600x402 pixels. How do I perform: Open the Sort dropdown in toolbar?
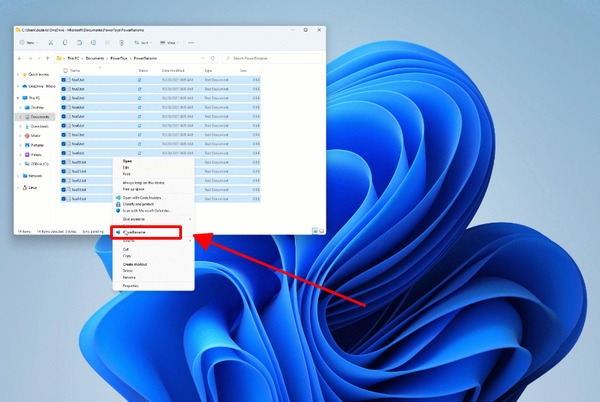click(x=143, y=43)
